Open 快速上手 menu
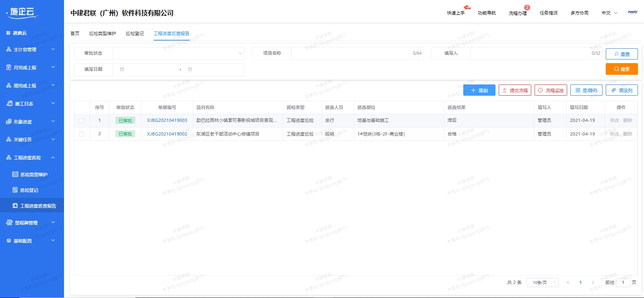 (456, 13)
